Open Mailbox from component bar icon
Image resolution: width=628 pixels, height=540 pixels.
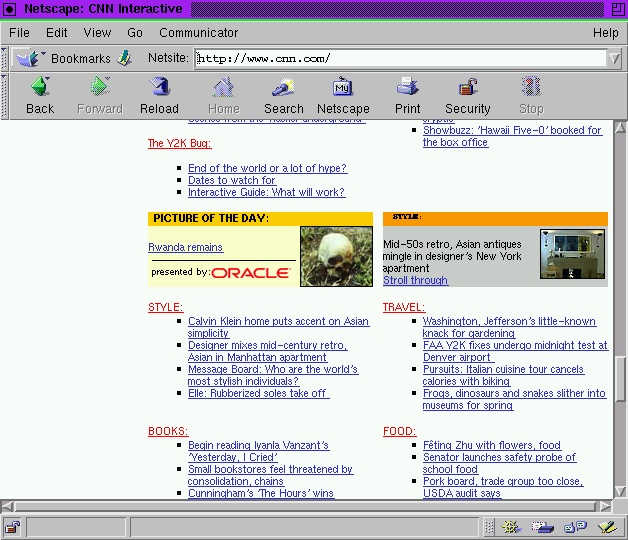click(542, 527)
